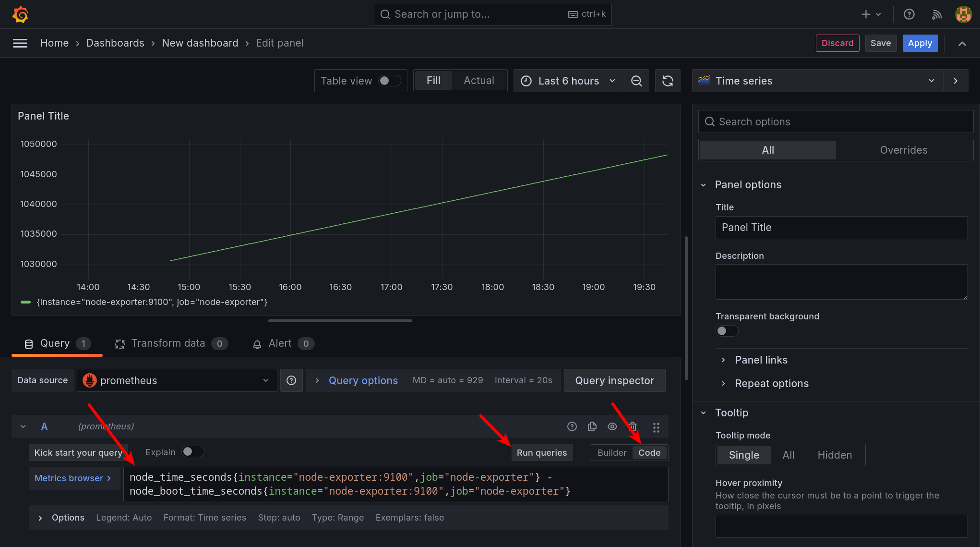Select Actual display mode
Viewport: 980px width, 547px height.
(479, 81)
